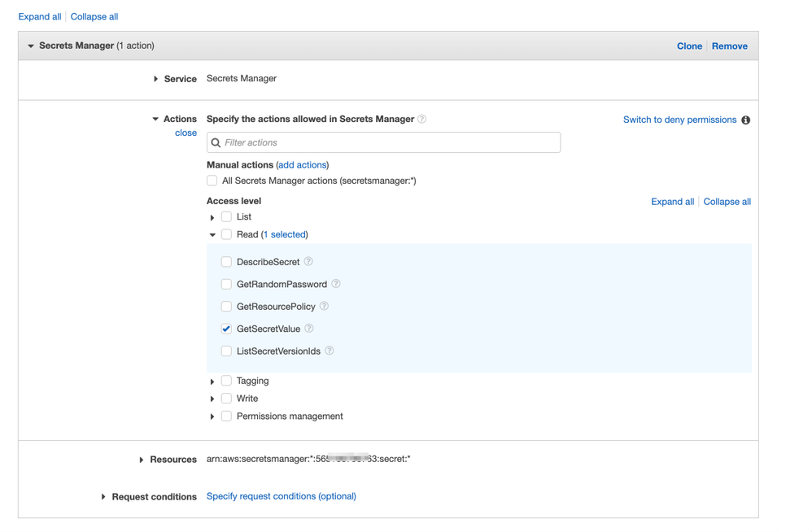Check the Read access level checkbox
This screenshot has height=532, width=812.
click(226, 234)
